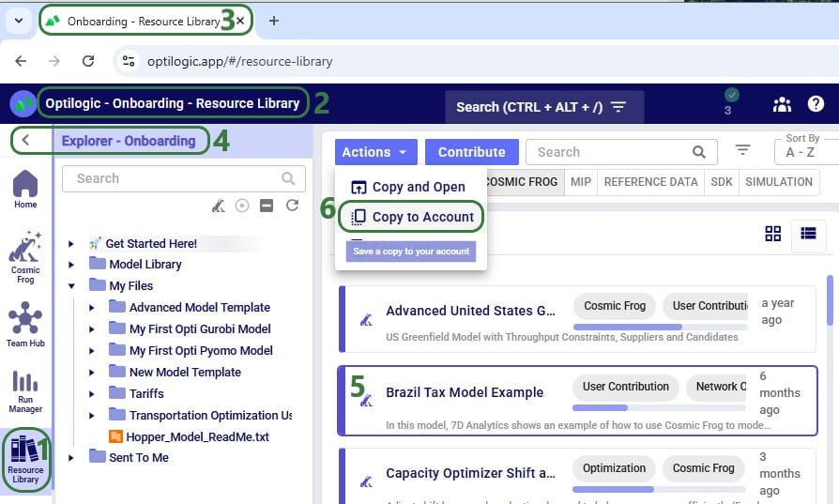The height and width of the screenshot is (504, 839).
Task: Open Cosmic Frog app in sidebar
Action: (x=25, y=257)
